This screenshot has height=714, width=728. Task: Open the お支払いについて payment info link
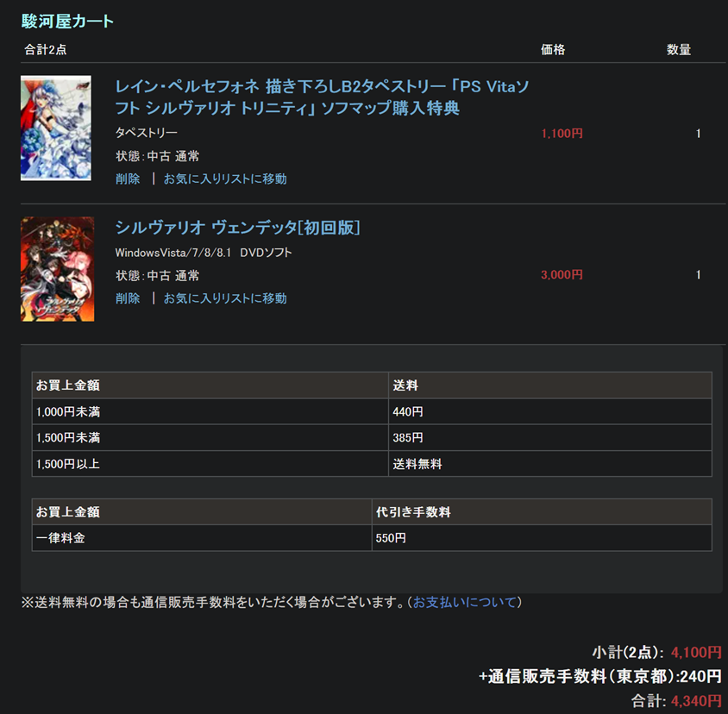coord(465,602)
